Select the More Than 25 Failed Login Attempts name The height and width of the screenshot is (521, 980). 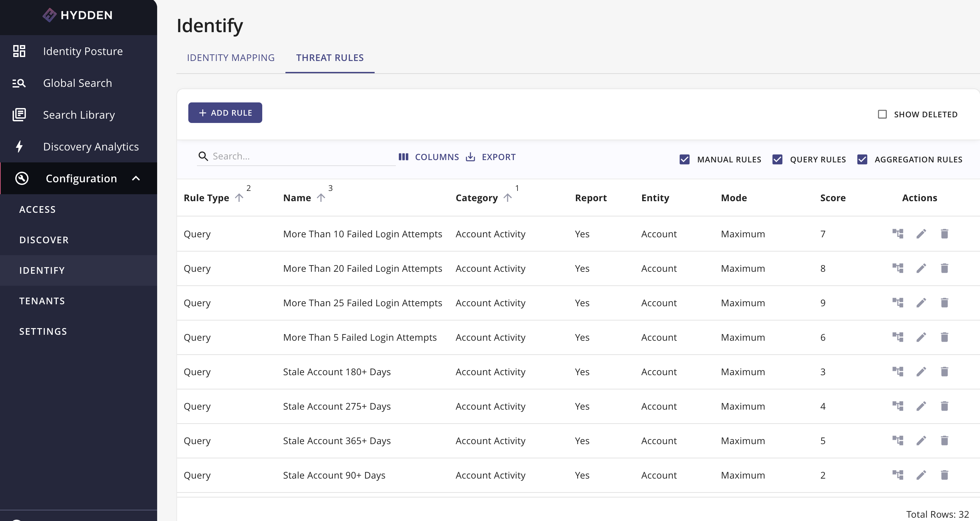(363, 303)
